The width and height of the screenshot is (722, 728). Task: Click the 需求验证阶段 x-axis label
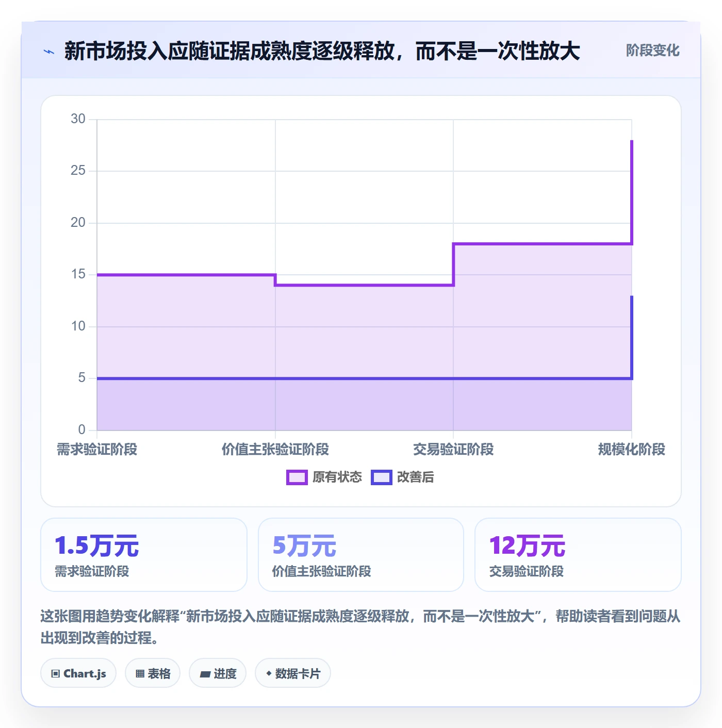97,450
